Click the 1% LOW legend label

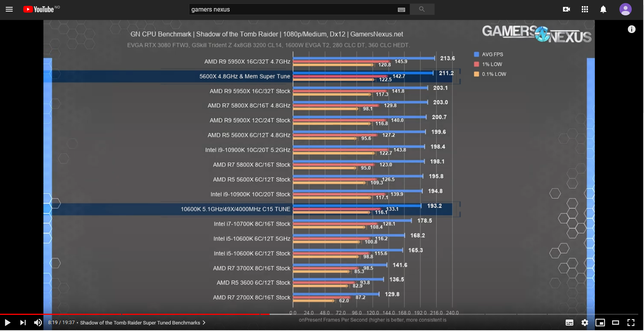[x=492, y=64]
